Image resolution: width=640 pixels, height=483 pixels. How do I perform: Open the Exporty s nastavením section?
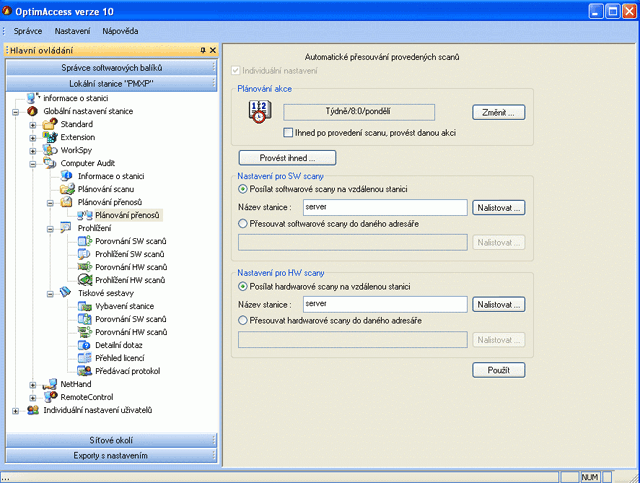pyautogui.click(x=111, y=455)
